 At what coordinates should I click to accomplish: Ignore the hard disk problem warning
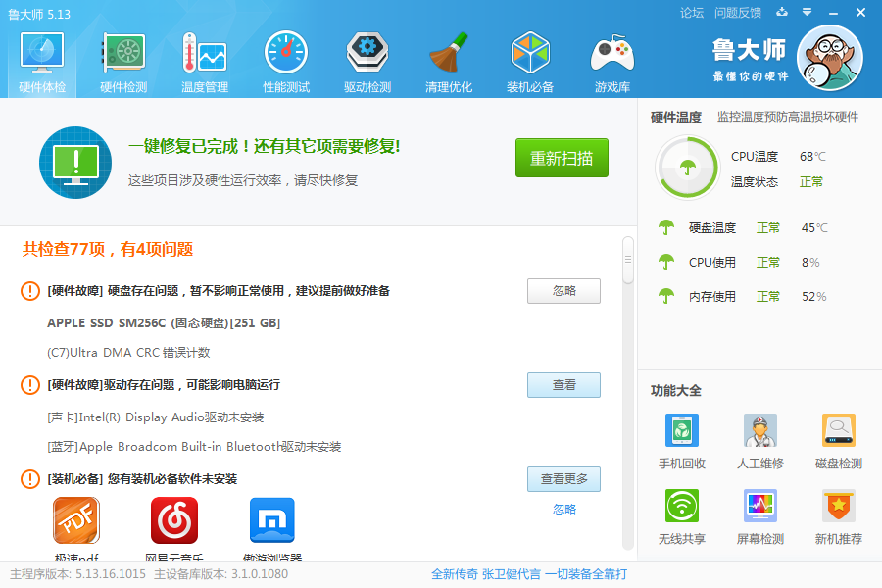point(563,291)
